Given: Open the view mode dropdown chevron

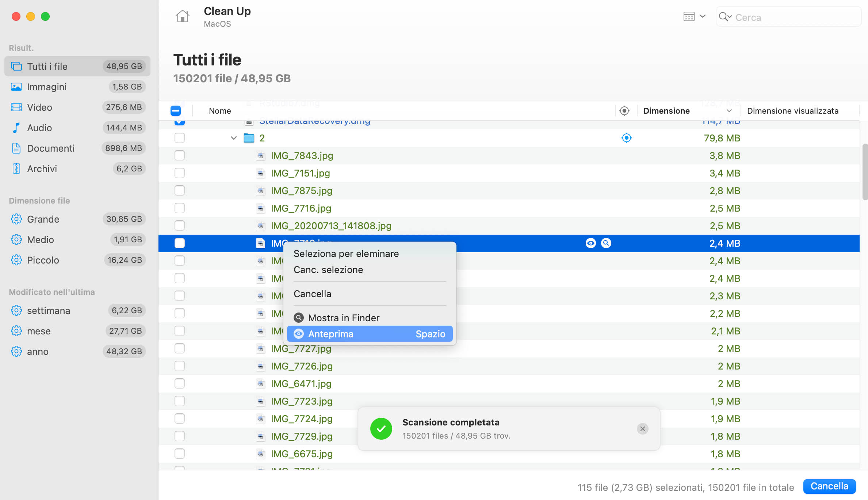Looking at the screenshot, I should pyautogui.click(x=702, y=16).
